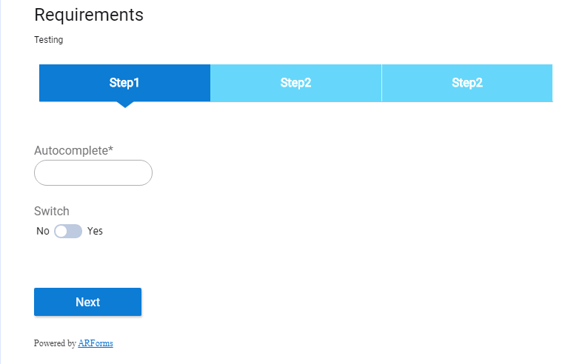Click the triangular pointer beneath Step1
The height and width of the screenshot is (364, 588).
125,104
